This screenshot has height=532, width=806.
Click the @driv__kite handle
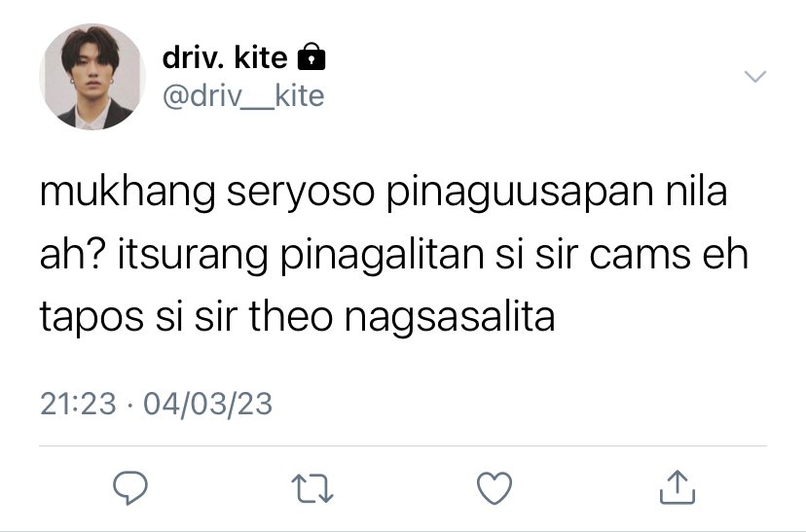(243, 96)
